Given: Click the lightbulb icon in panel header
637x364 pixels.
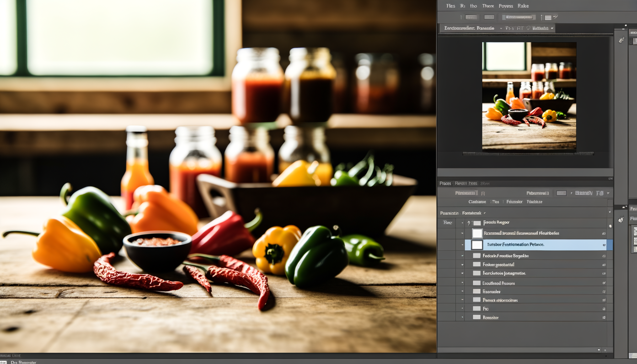Looking at the screenshot, I should pos(528,28).
